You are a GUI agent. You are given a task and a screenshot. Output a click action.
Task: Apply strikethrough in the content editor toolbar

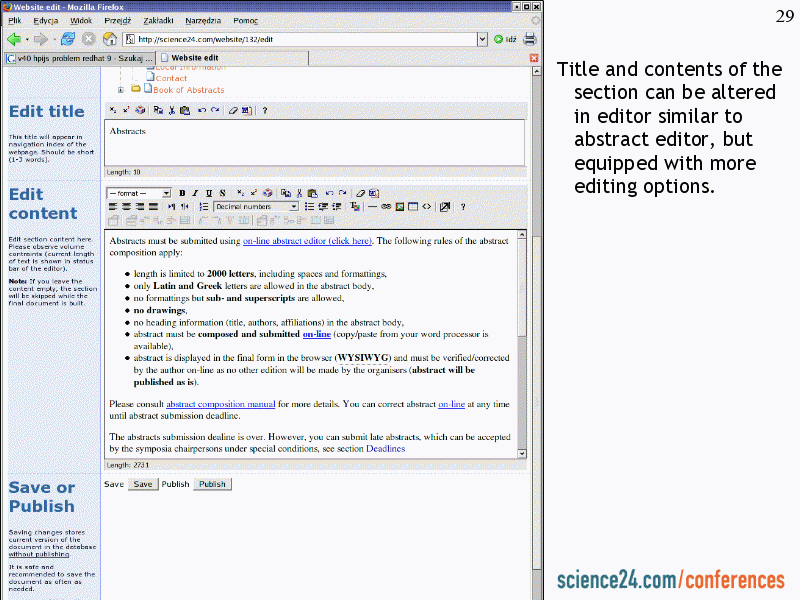coord(221,193)
